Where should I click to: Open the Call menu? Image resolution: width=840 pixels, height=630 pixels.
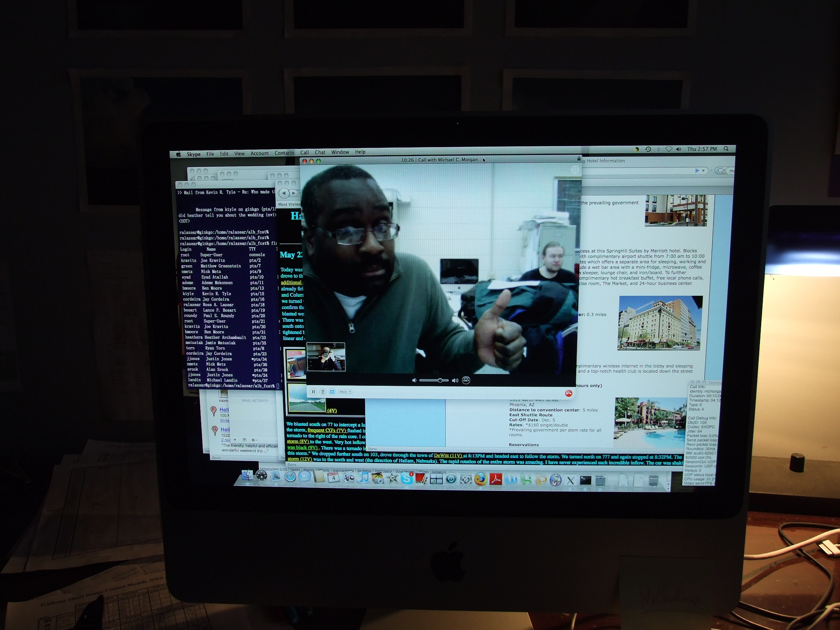[x=305, y=153]
